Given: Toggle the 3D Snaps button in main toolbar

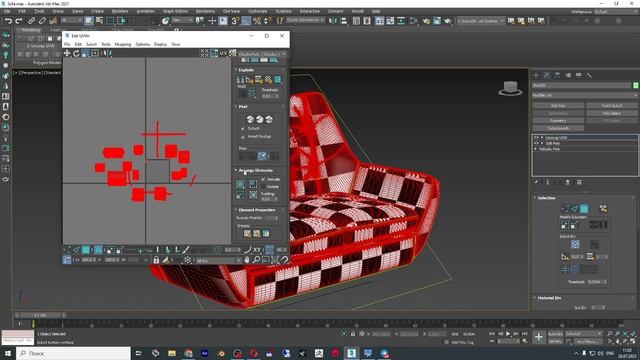Looking at the screenshot, I should 235,20.
